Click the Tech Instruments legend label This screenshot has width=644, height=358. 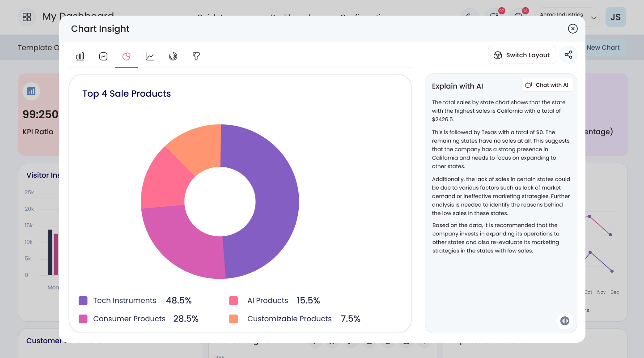125,301
